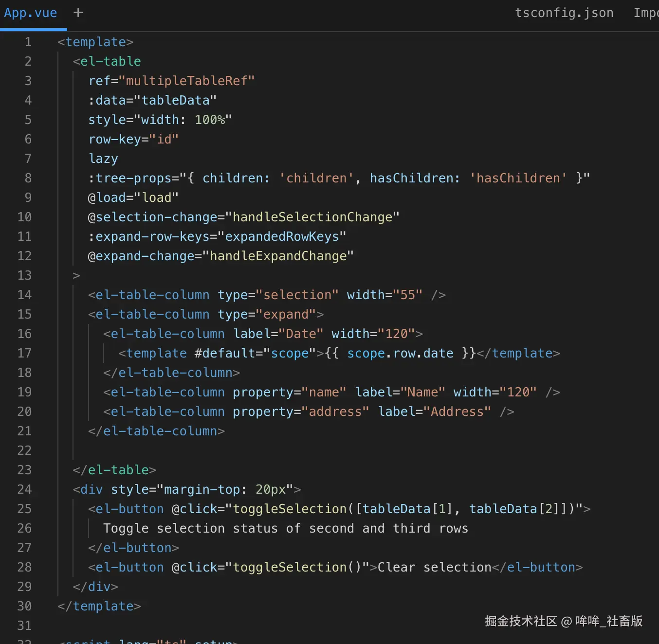
Task: Click the "Clear selection" button text in code
Action: coord(434,567)
